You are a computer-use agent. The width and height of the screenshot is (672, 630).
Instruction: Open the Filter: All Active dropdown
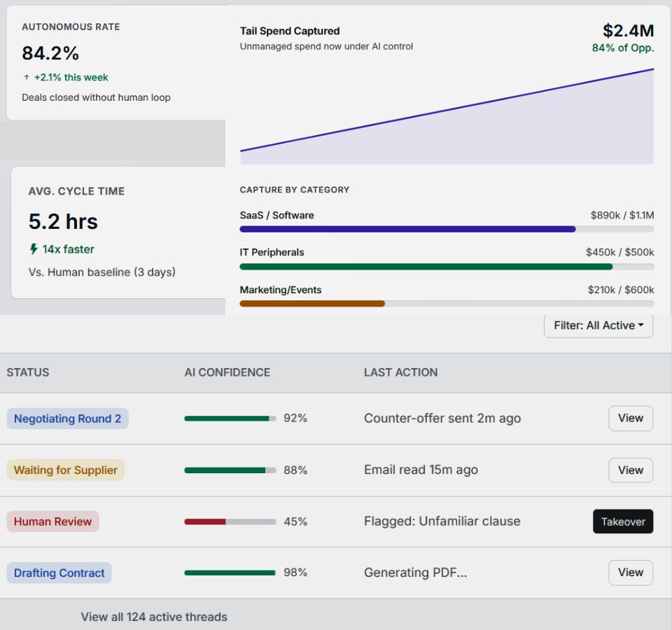[x=598, y=325]
